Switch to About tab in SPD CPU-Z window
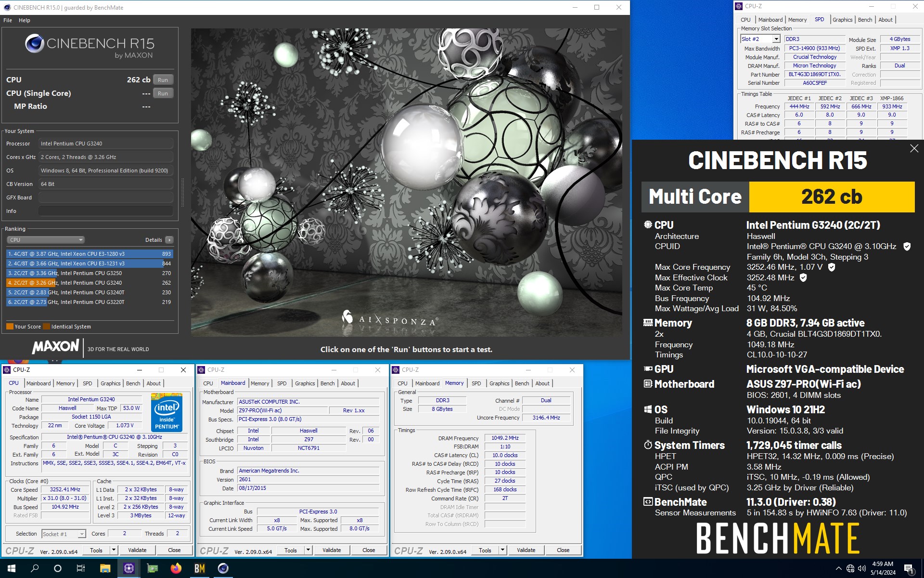 tap(885, 20)
